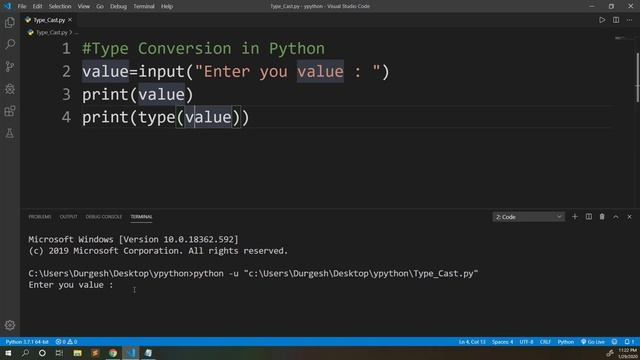Open File Explorer from taskbar
The height and width of the screenshot is (360, 640).
[x=78, y=353]
